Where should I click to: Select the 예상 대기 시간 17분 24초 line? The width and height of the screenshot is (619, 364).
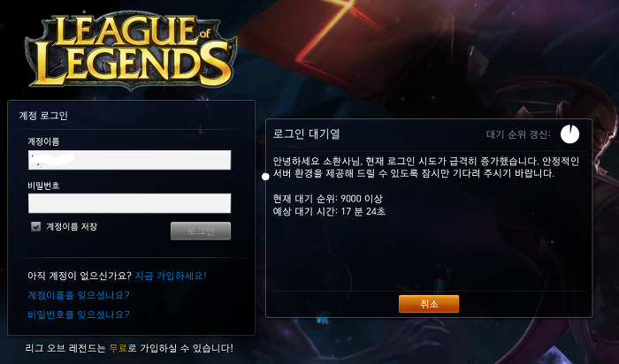click(329, 211)
